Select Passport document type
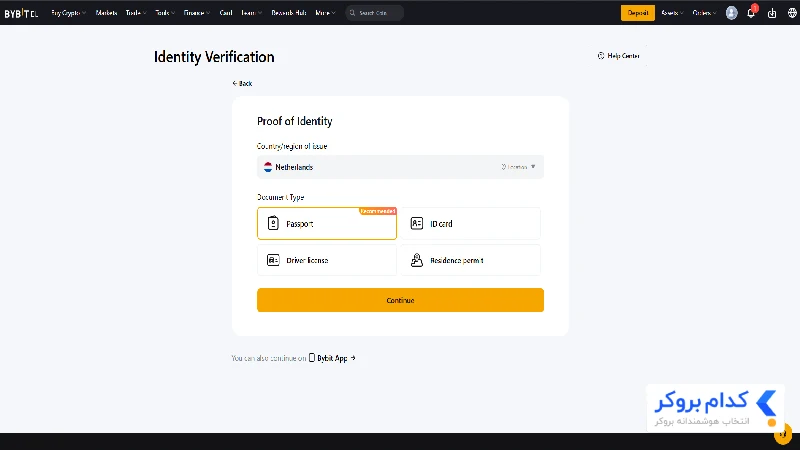Viewport: 800px width, 450px height. [327, 223]
